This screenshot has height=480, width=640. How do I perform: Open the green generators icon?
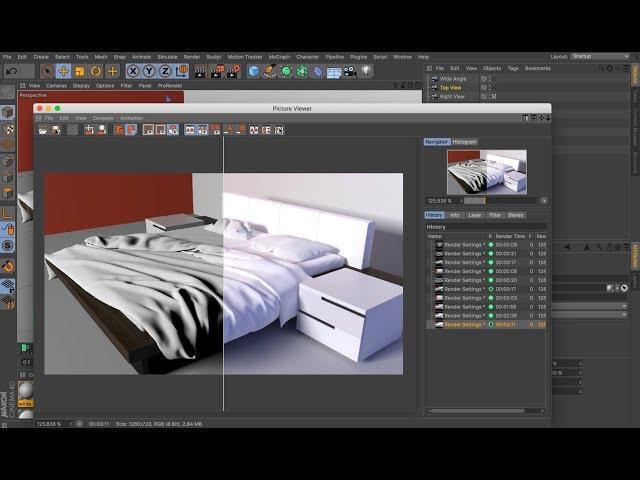(x=286, y=71)
